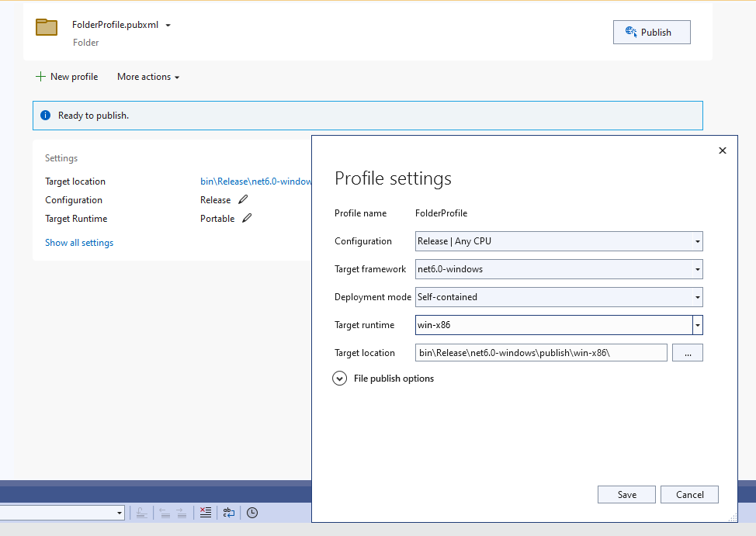Open the Configuration dropdown

(x=696, y=241)
